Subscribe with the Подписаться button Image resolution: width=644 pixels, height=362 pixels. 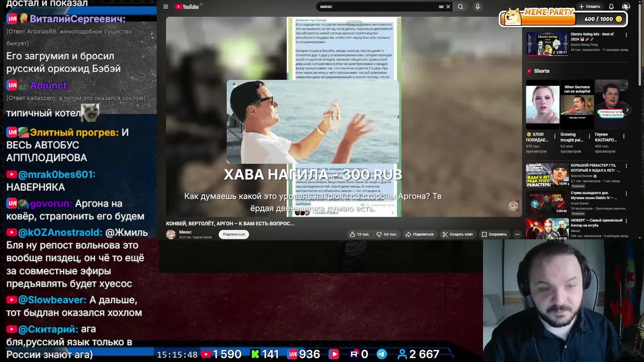(x=233, y=234)
